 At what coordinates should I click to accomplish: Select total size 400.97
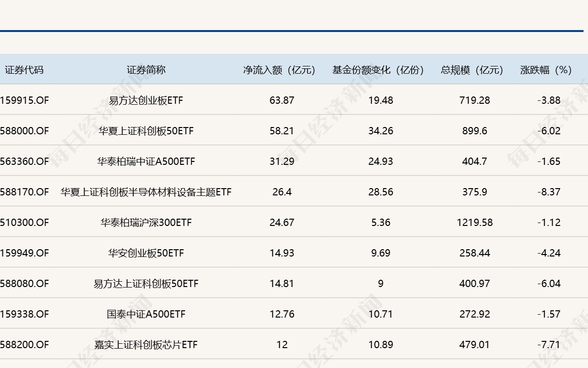(x=475, y=284)
